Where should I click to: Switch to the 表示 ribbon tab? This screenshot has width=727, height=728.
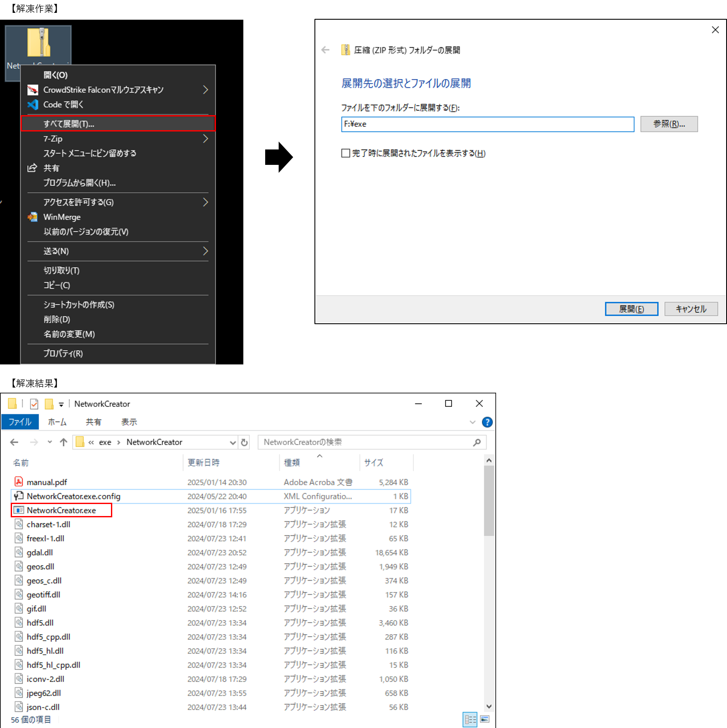click(129, 422)
